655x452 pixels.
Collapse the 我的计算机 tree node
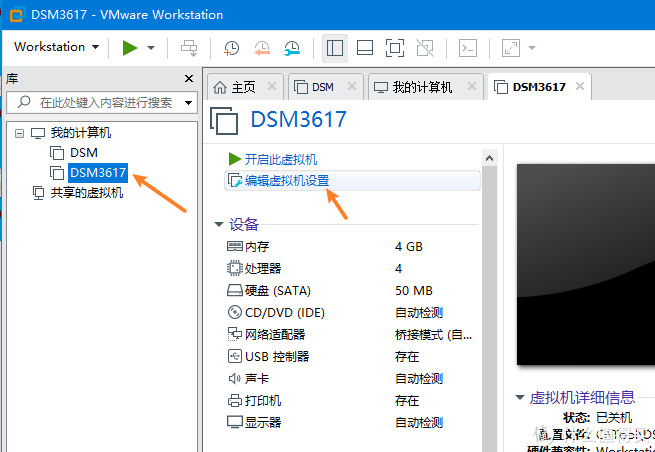pos(19,133)
